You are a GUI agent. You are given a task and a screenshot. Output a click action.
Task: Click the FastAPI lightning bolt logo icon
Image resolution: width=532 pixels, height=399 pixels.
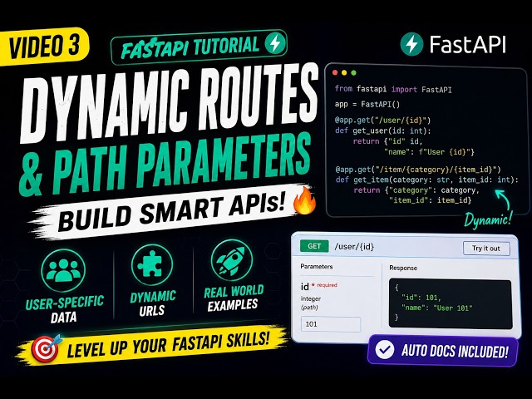[x=411, y=44]
